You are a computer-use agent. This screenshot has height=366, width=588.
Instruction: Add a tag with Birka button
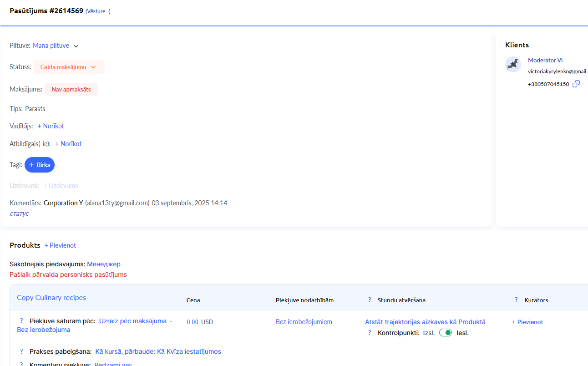pyautogui.click(x=40, y=165)
